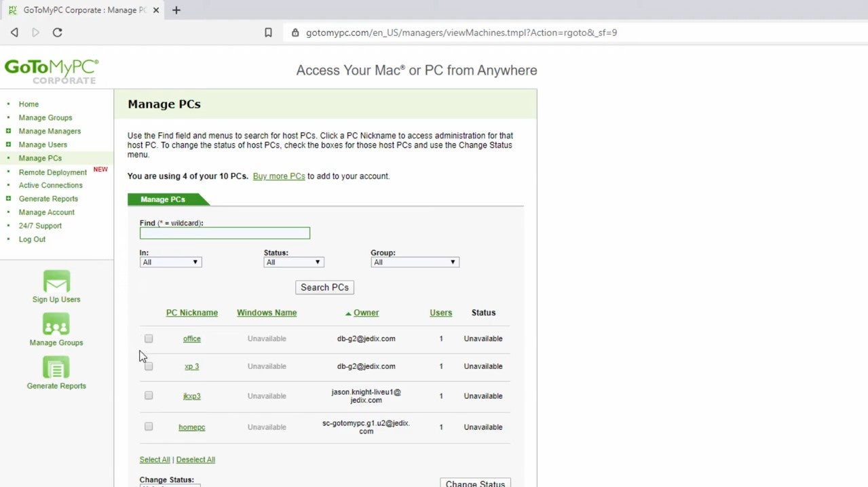Click owner jason.knight-liveu1@jedix.com cell
The image size is (868, 487).
point(366,396)
